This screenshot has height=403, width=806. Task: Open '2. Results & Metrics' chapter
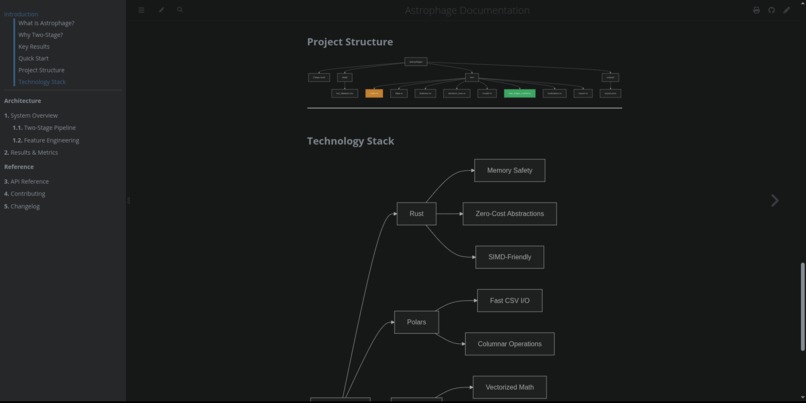pyautogui.click(x=31, y=153)
